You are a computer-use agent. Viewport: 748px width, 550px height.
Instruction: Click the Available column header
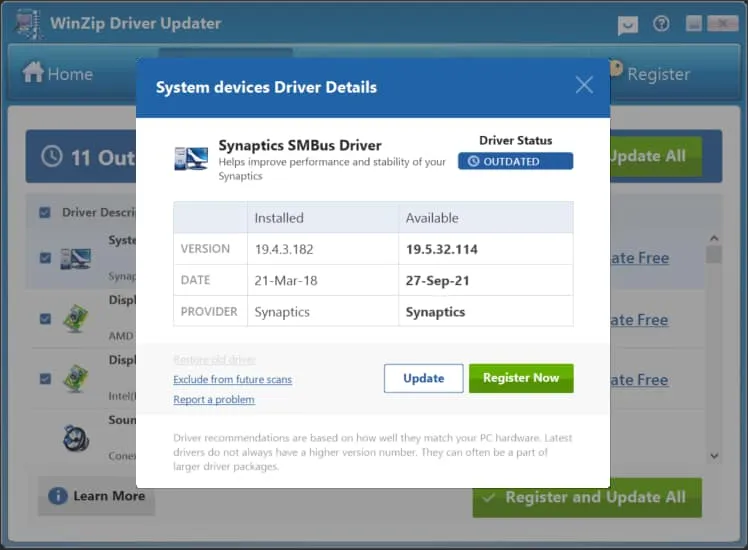tap(486, 218)
